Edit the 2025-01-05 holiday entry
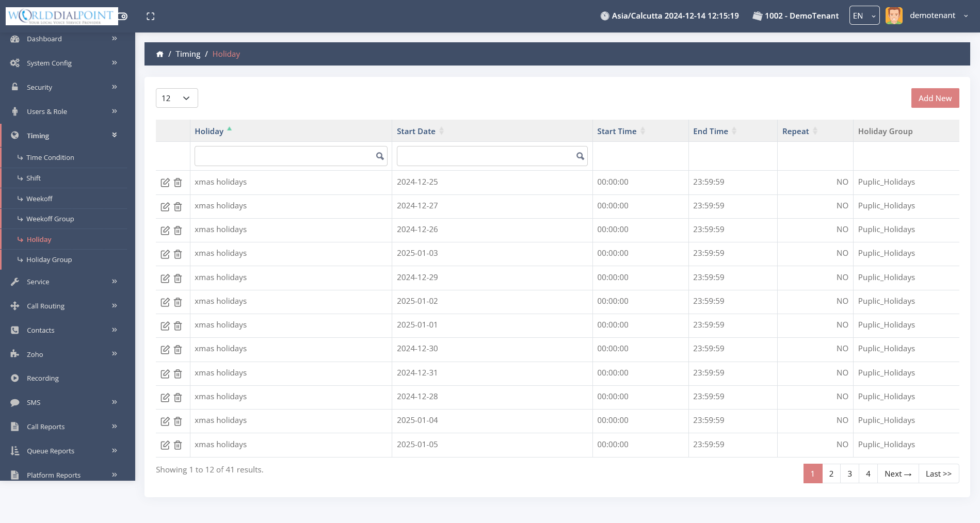 (x=165, y=445)
